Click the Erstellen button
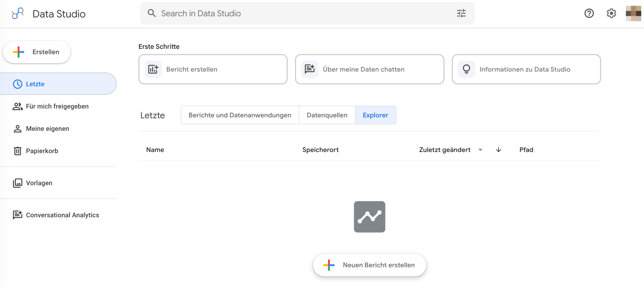Screen dimensions: 644x287 37,52
